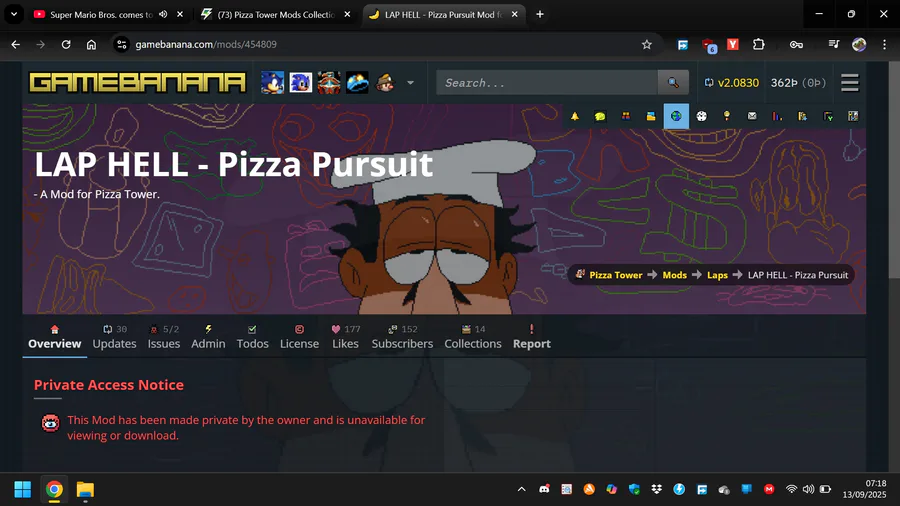Click the Mods breadcrumb link
The height and width of the screenshot is (506, 900).
tap(674, 275)
